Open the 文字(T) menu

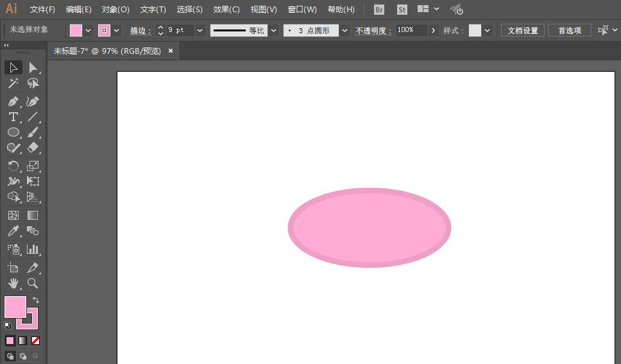click(153, 10)
